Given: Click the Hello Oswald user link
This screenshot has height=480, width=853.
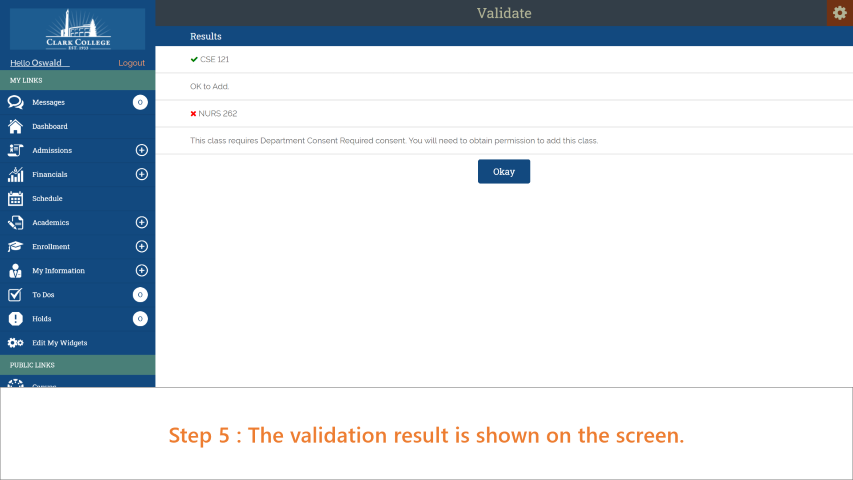Looking at the screenshot, I should pyautogui.click(x=36, y=63).
